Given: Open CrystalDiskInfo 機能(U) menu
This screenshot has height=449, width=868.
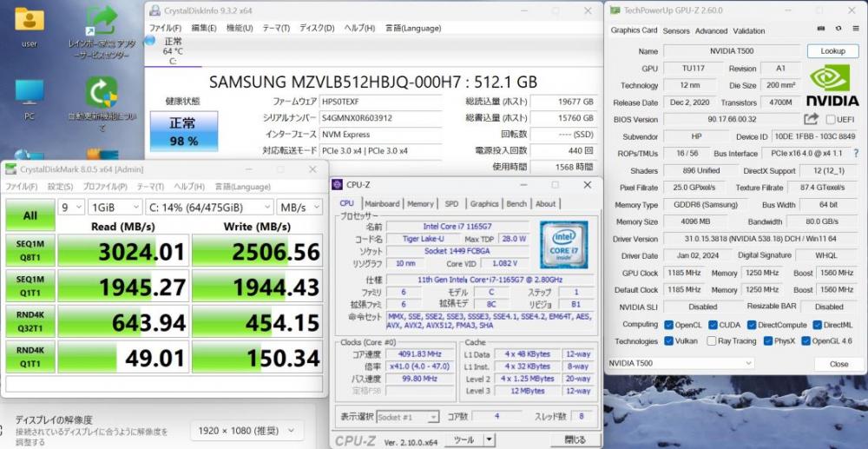Looking at the screenshot, I should [240, 28].
